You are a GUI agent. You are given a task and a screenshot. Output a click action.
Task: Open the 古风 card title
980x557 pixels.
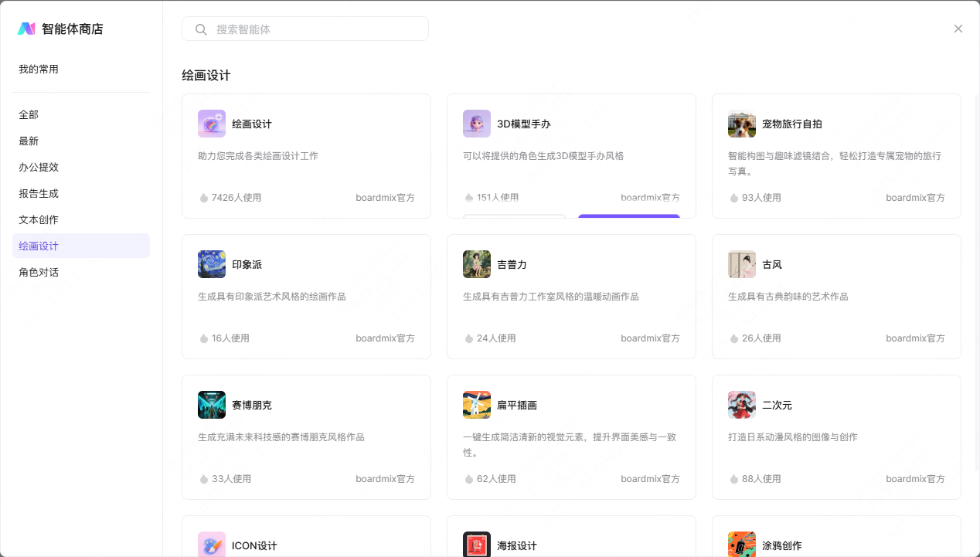click(x=772, y=264)
